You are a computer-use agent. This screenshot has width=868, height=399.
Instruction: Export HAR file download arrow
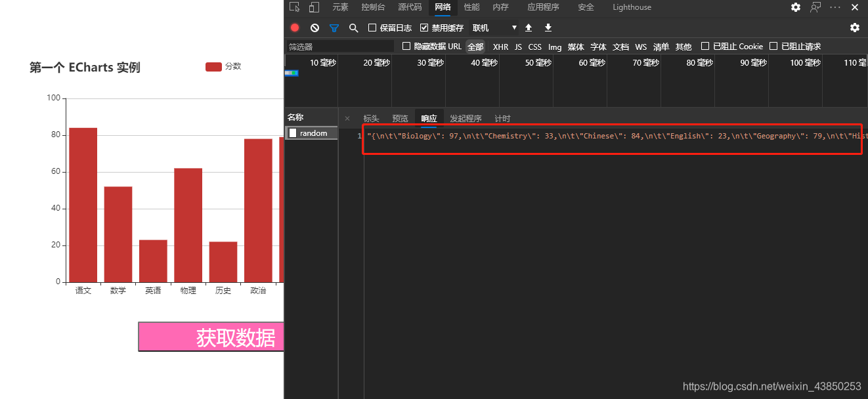(x=548, y=28)
